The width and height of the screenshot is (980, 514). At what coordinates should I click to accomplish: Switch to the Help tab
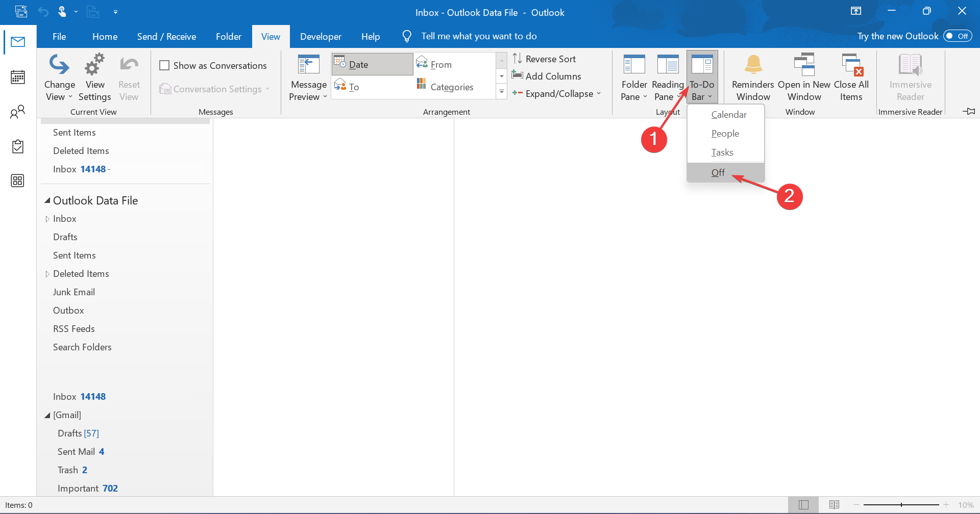point(371,36)
